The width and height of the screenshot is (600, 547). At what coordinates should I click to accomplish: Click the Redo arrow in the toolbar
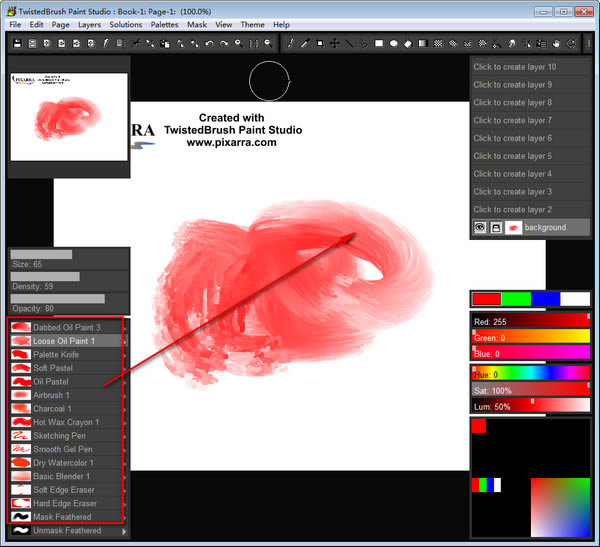point(223,44)
